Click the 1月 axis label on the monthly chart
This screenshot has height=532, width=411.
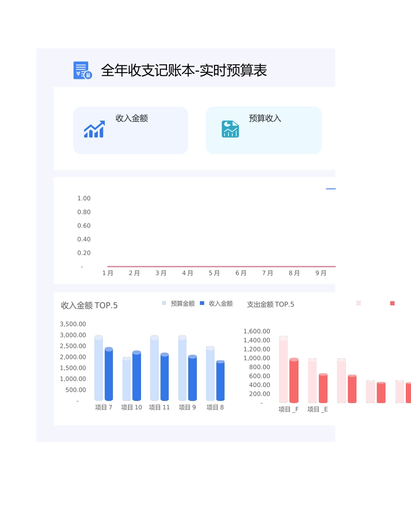[x=108, y=273]
